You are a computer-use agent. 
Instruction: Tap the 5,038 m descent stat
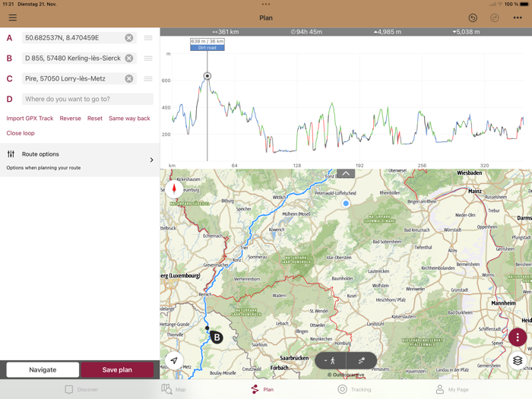coord(466,32)
